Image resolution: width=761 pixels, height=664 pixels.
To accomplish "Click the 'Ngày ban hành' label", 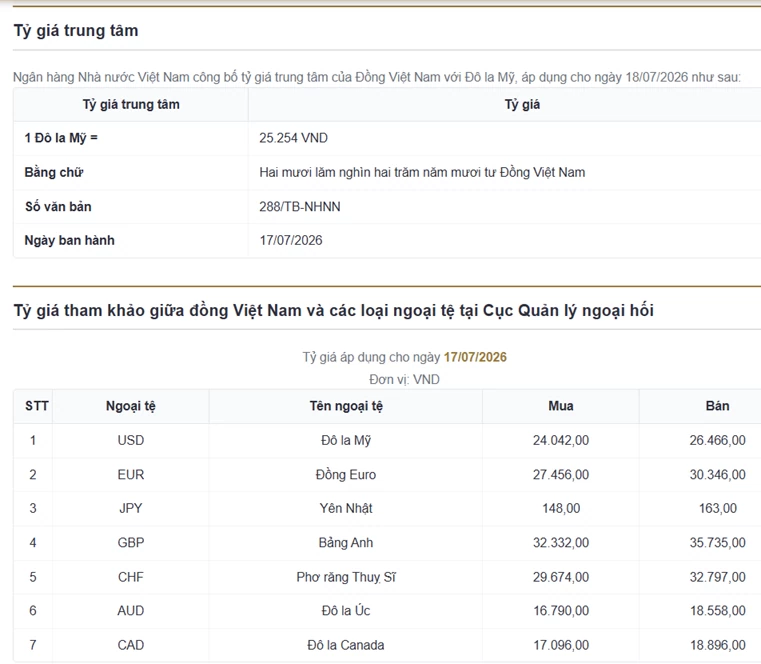I will point(69,240).
